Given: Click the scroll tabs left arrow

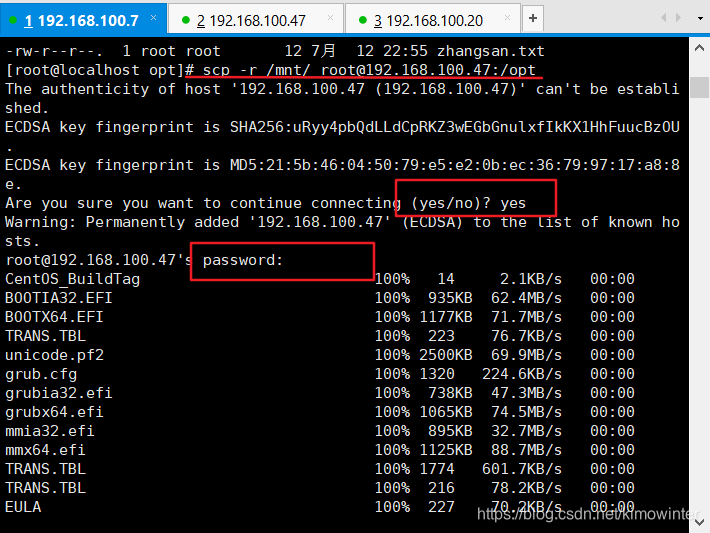Looking at the screenshot, I should [664, 18].
